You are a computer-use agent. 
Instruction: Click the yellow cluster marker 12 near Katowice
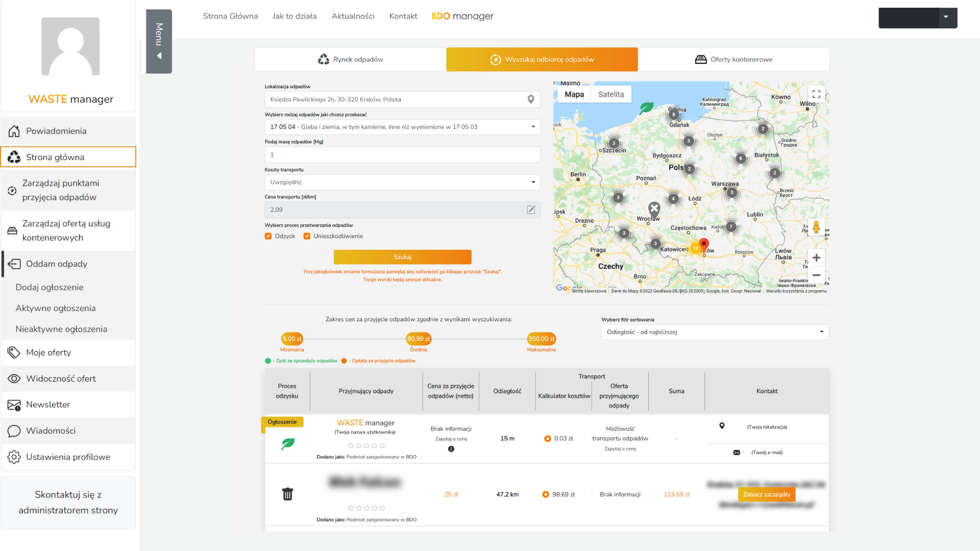coord(695,248)
